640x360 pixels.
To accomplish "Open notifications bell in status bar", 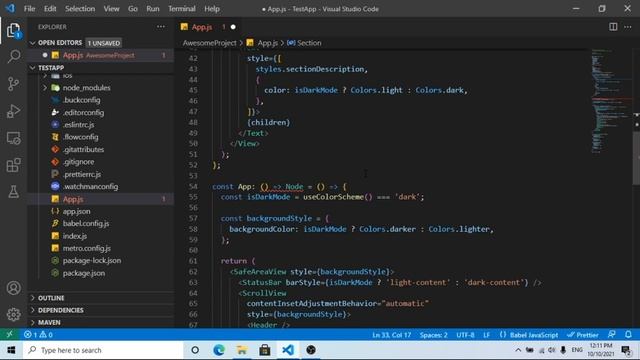I will pyautogui.click(x=628, y=335).
